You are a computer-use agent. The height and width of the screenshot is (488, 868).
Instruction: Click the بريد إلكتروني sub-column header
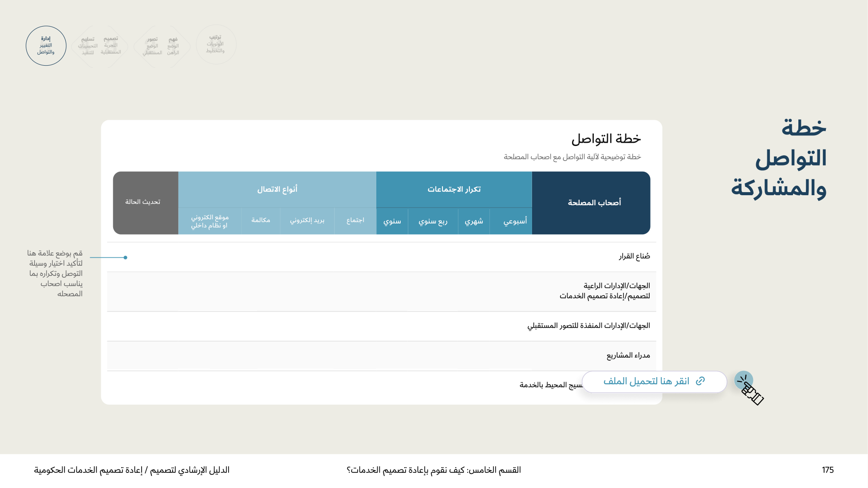tap(307, 220)
